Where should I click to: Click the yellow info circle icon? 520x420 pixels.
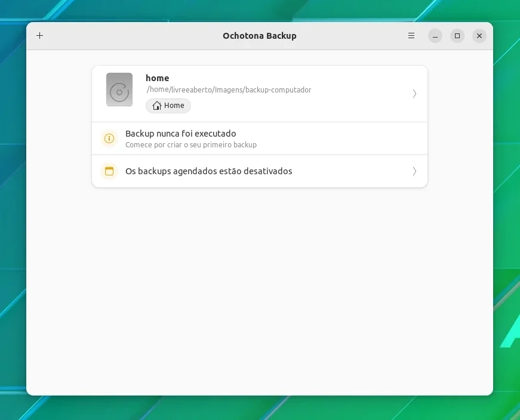(x=109, y=138)
